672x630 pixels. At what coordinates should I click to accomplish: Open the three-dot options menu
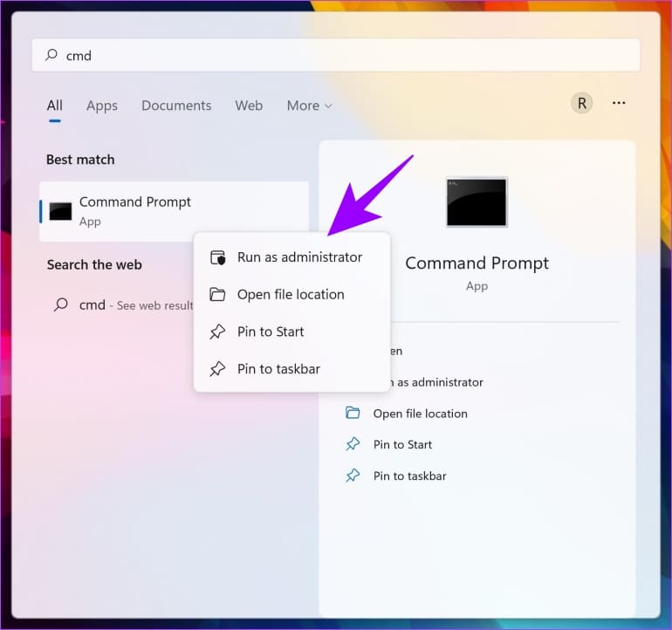click(x=619, y=103)
